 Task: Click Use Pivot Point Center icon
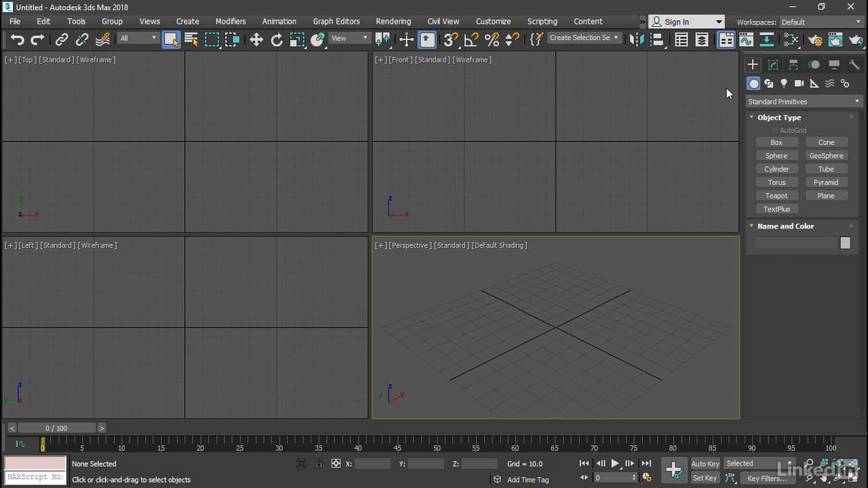(x=382, y=40)
